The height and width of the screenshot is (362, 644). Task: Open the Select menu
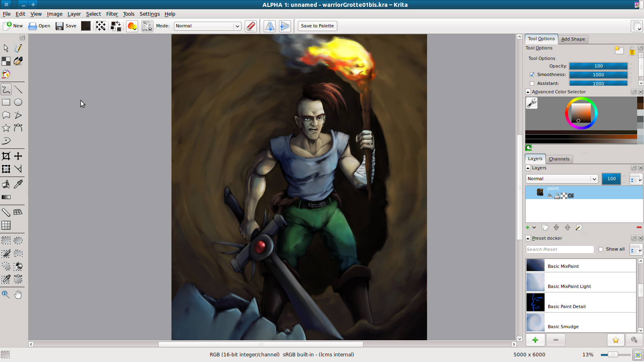coord(93,14)
